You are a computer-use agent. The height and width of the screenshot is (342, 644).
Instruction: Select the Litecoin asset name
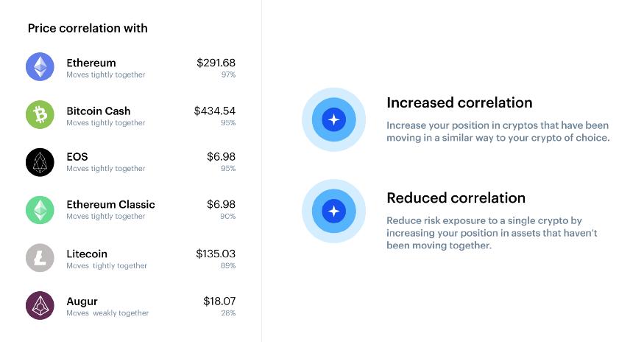87,254
